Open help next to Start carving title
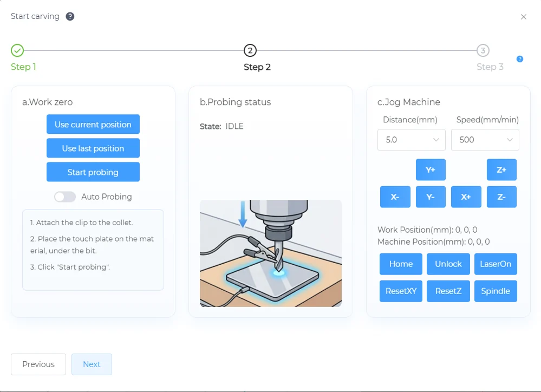 70,16
